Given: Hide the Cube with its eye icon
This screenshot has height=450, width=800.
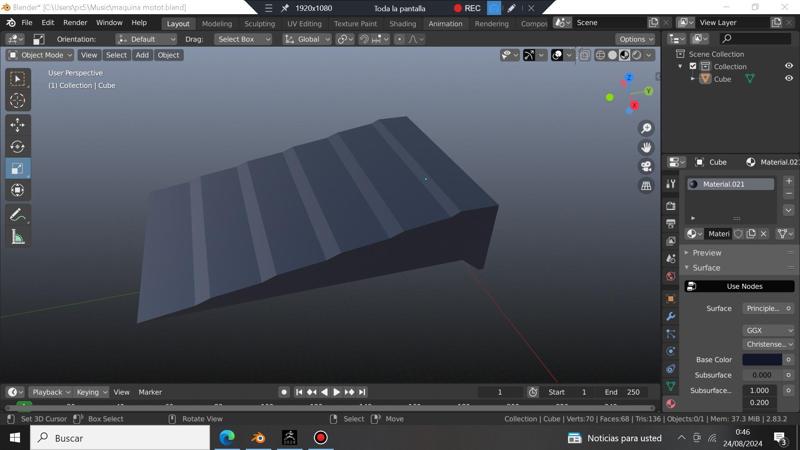Looking at the screenshot, I should coord(789,79).
